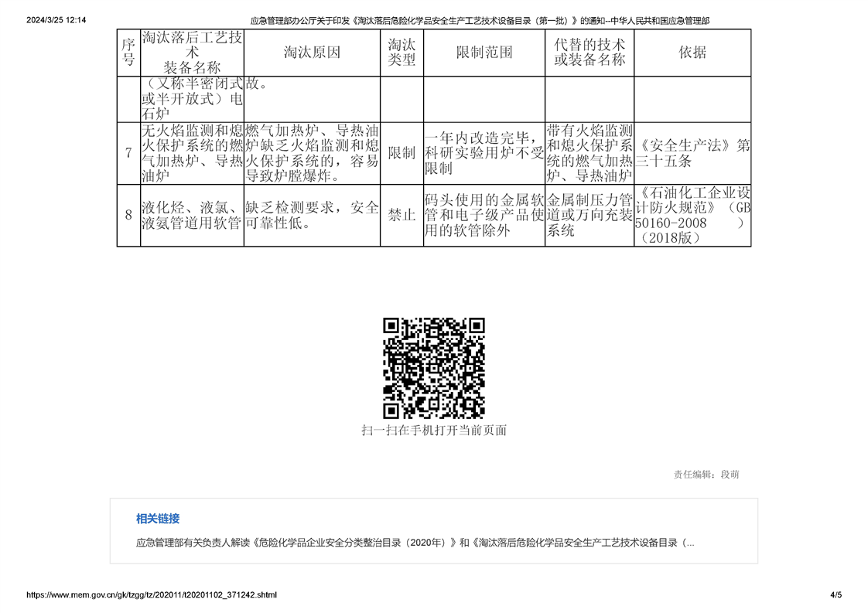
Task: Click the 缺乏检测要求，安全可靠性低 cell
Action: click(x=313, y=215)
